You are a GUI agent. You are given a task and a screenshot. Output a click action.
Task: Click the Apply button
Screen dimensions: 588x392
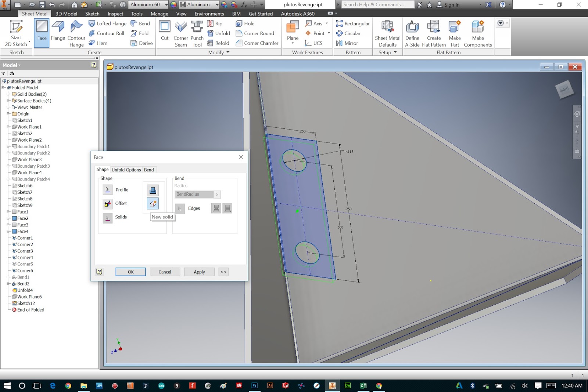pyautogui.click(x=199, y=272)
